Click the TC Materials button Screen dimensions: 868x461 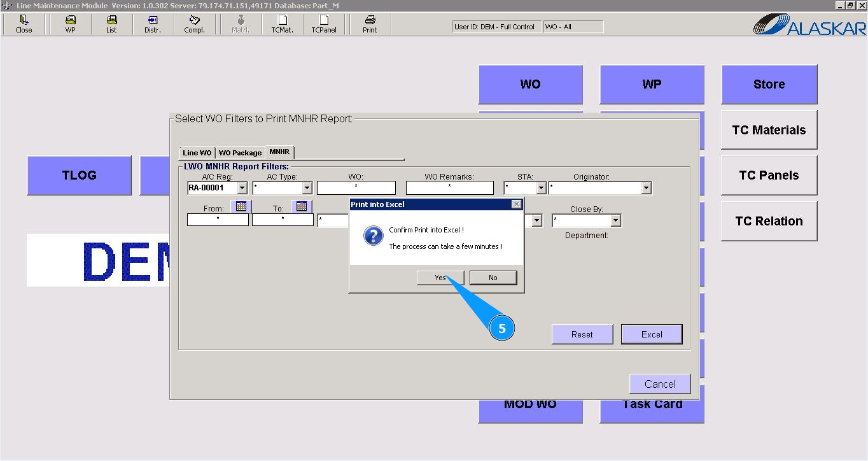pos(769,130)
